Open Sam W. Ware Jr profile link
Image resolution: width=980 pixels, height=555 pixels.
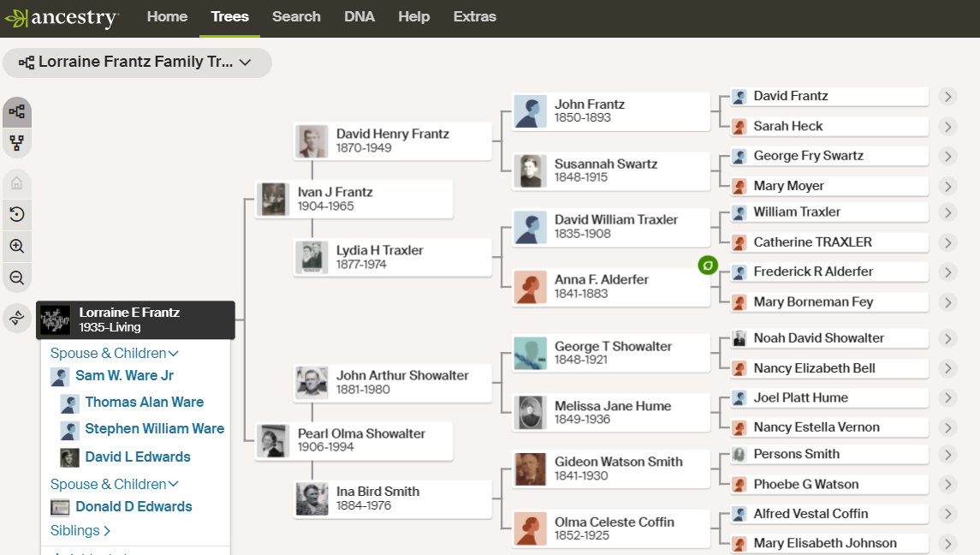click(124, 376)
